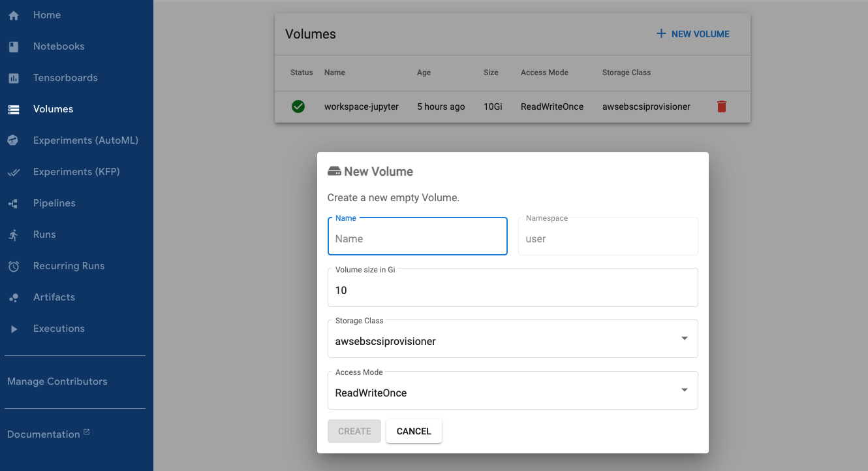
Task: Click 'Create a new empty Volume.' text
Action: point(394,197)
